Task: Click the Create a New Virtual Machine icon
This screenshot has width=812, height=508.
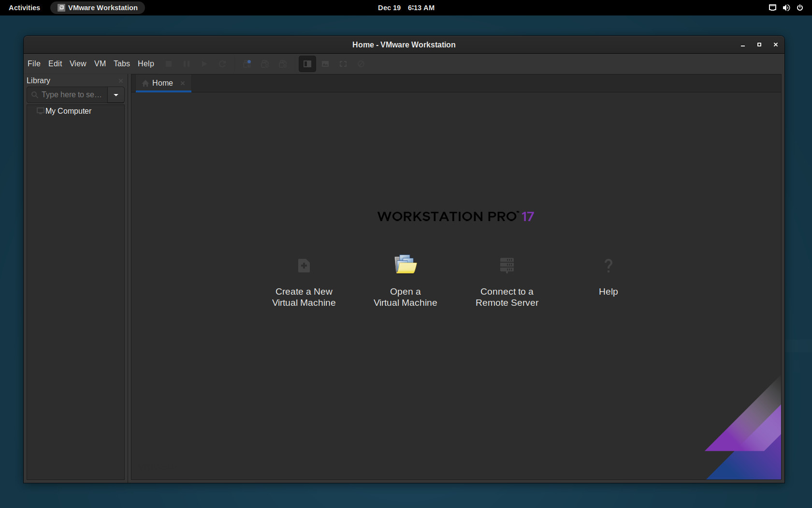Action: [x=304, y=265]
